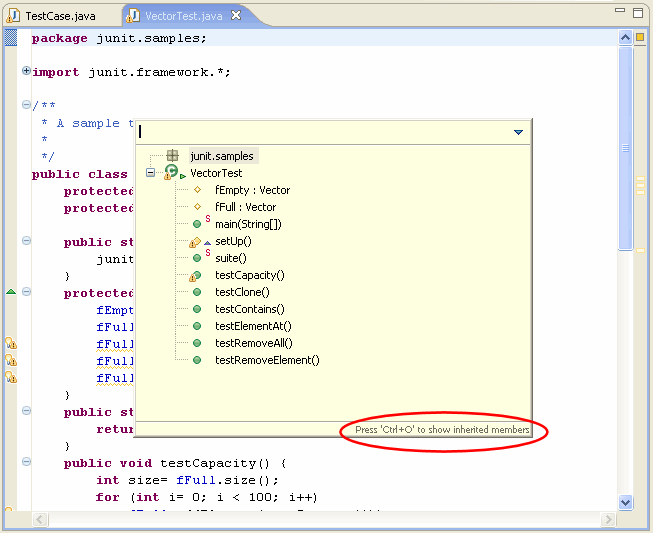Click the main method public icon
Screen dimensions: 653x533
(x=197, y=224)
